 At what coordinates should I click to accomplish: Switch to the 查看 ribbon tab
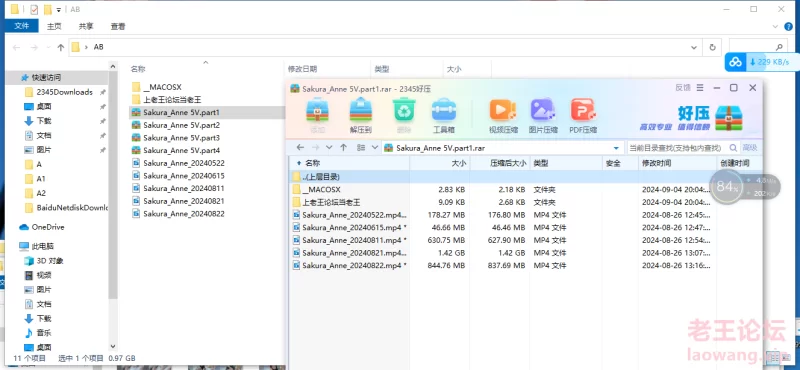coord(118,27)
